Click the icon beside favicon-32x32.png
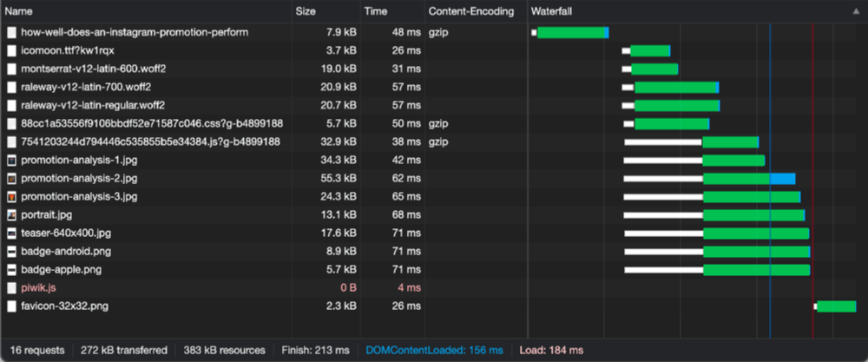 (11, 306)
